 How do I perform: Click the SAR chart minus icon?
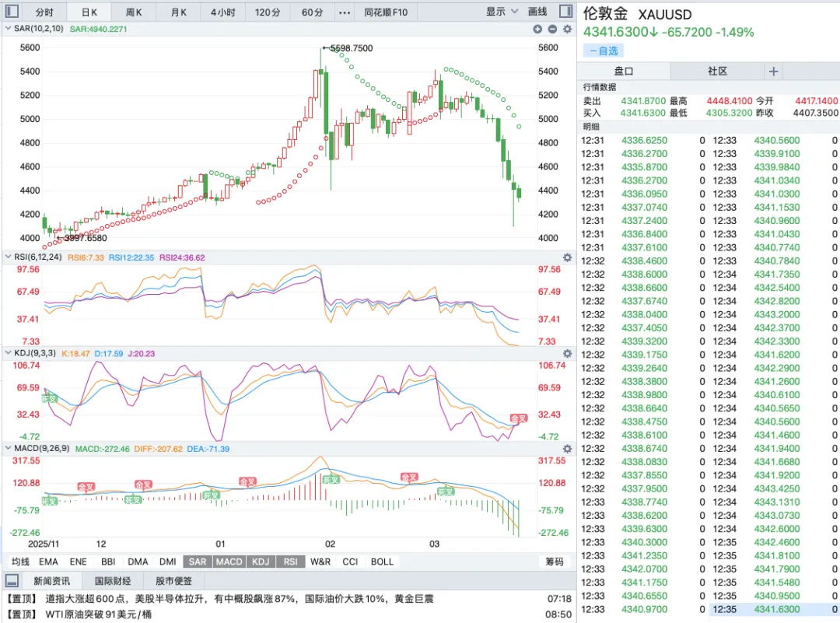[552, 29]
